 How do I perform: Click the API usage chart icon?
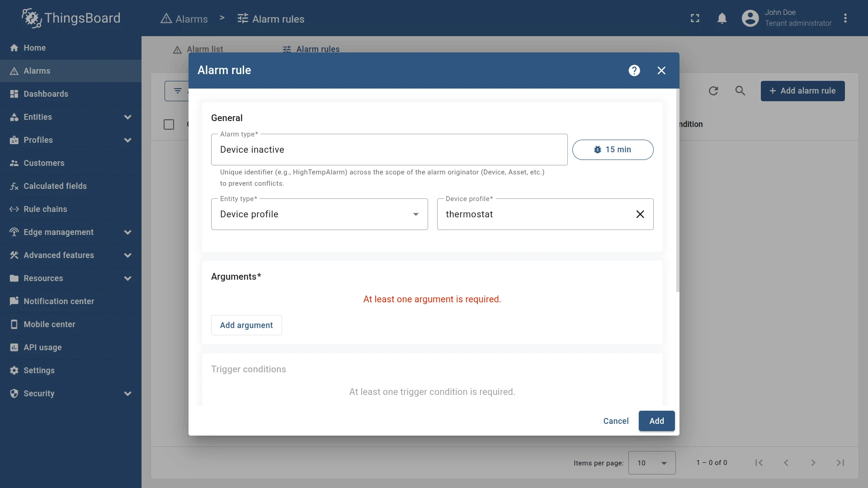(14, 347)
